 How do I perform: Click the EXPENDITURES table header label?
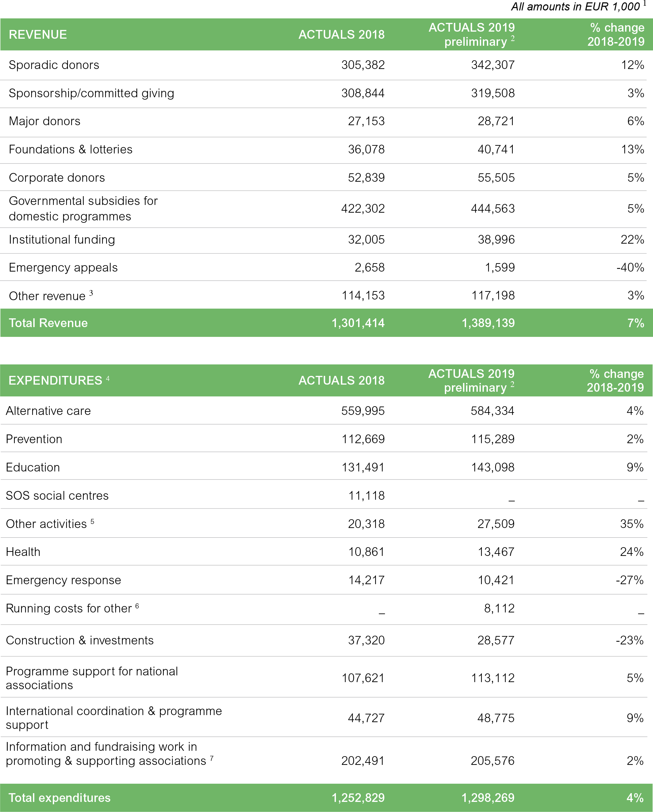[55, 380]
